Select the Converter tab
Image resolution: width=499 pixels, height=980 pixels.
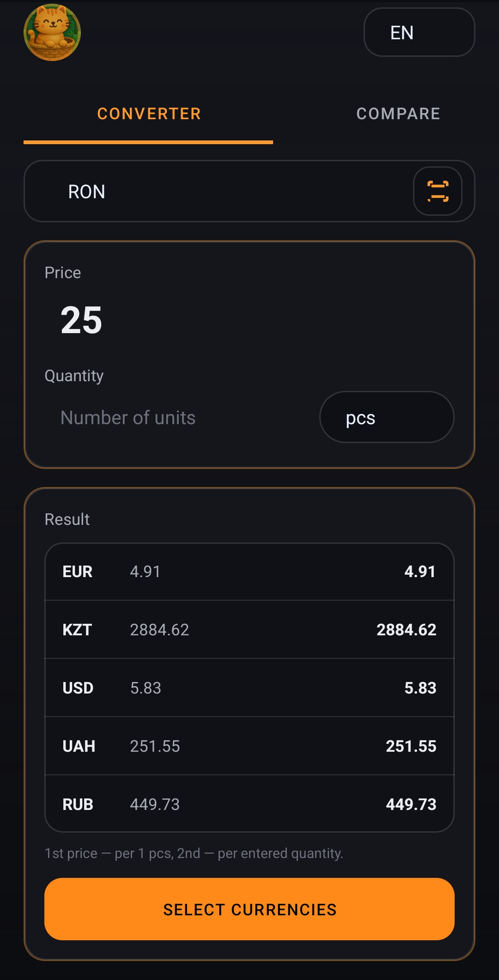click(149, 114)
